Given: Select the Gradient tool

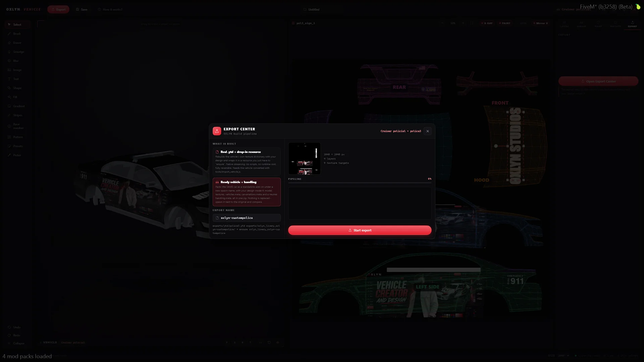Looking at the screenshot, I should coord(17,106).
